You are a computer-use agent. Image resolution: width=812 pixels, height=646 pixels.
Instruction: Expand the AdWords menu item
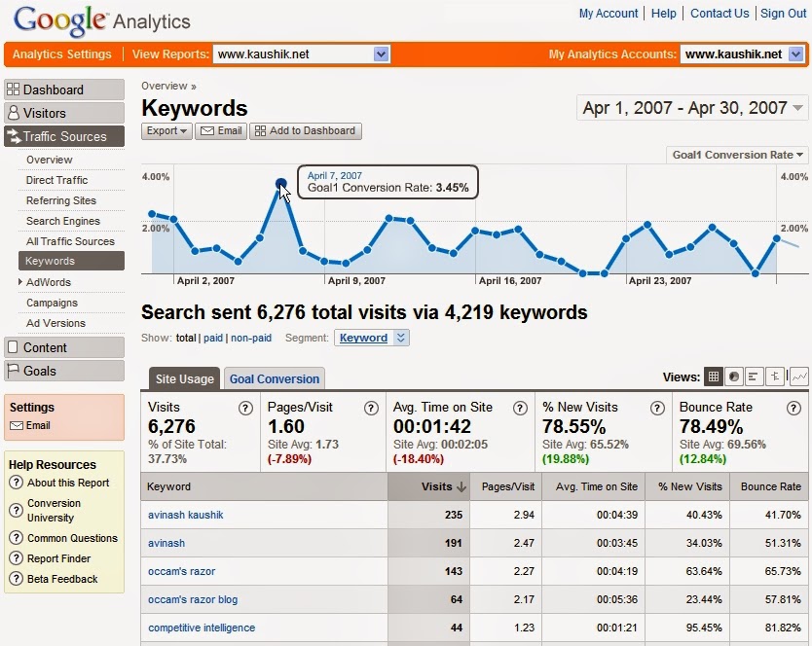point(20,281)
